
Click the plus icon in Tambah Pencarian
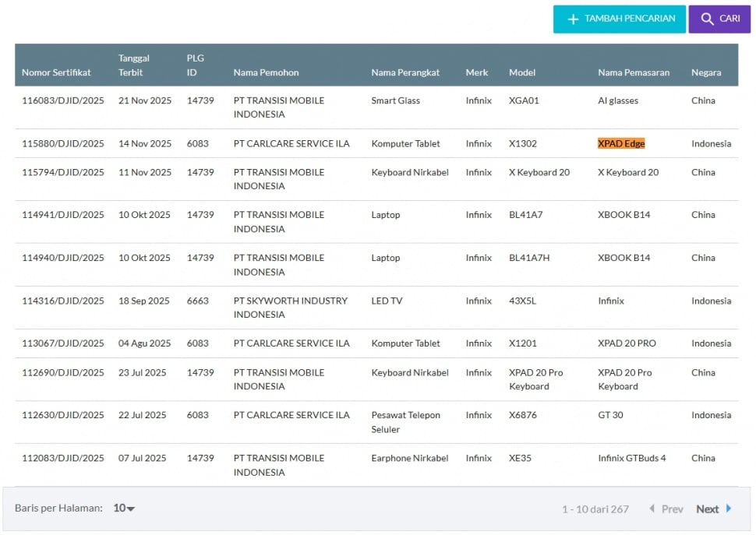coord(573,19)
